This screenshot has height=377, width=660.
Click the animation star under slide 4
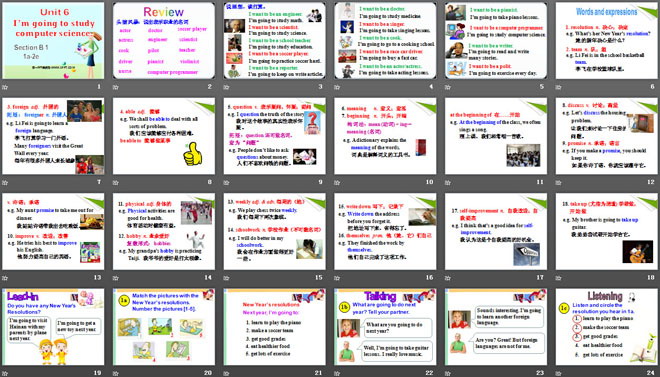[x=337, y=87]
